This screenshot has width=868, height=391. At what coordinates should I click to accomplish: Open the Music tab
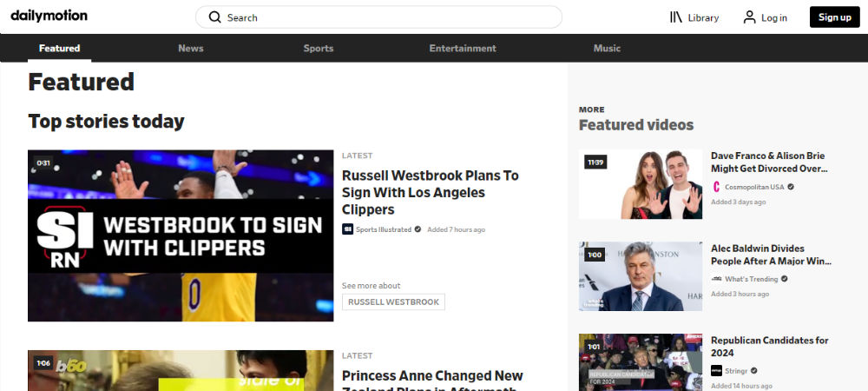click(x=607, y=48)
